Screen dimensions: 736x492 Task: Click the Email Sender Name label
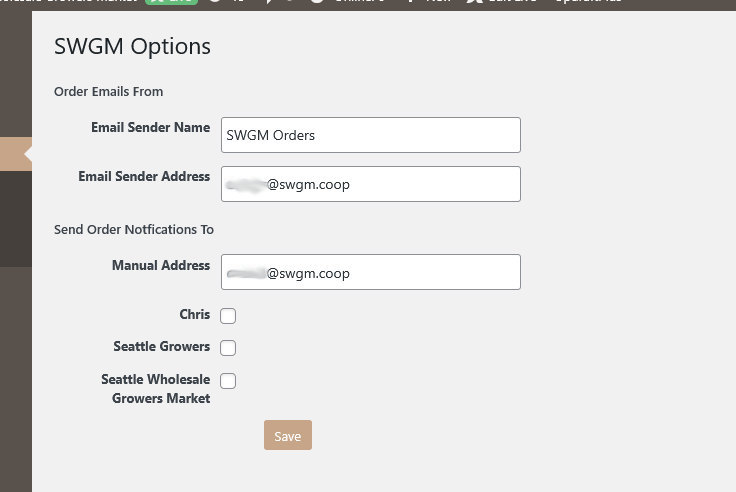click(150, 128)
